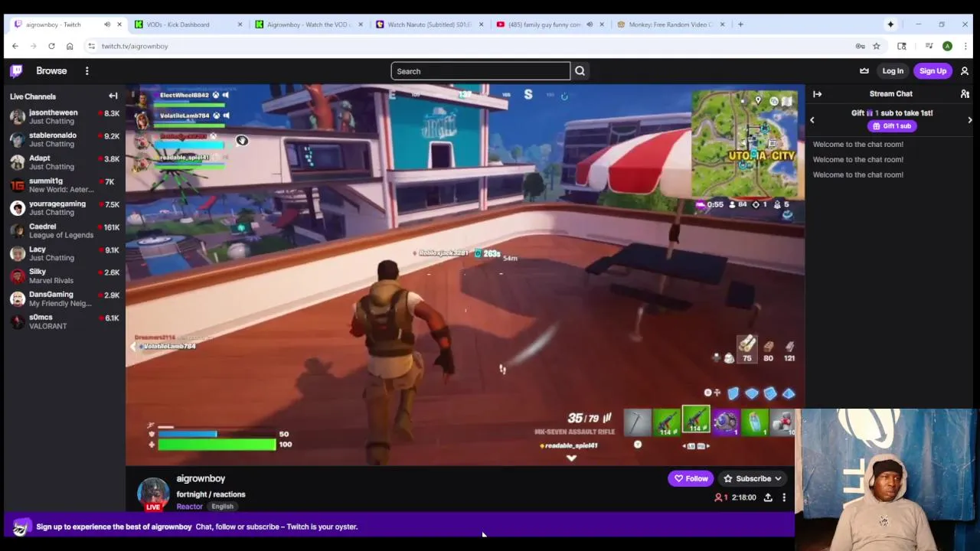Viewport: 980px width, 551px height.
Task: Open s0mcs VALORANT channel
Action: 64,321
